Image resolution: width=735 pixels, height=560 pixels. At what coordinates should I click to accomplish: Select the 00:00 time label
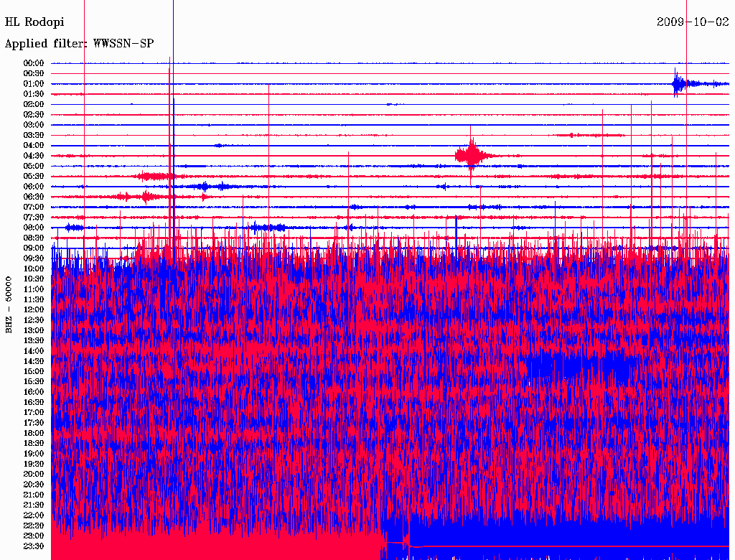[34, 63]
